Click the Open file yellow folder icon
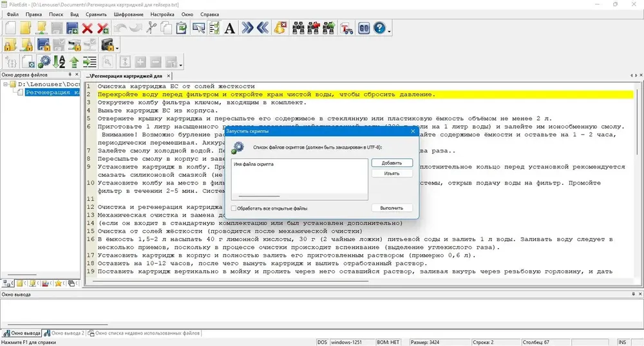The width and height of the screenshot is (644, 346). pos(26,28)
